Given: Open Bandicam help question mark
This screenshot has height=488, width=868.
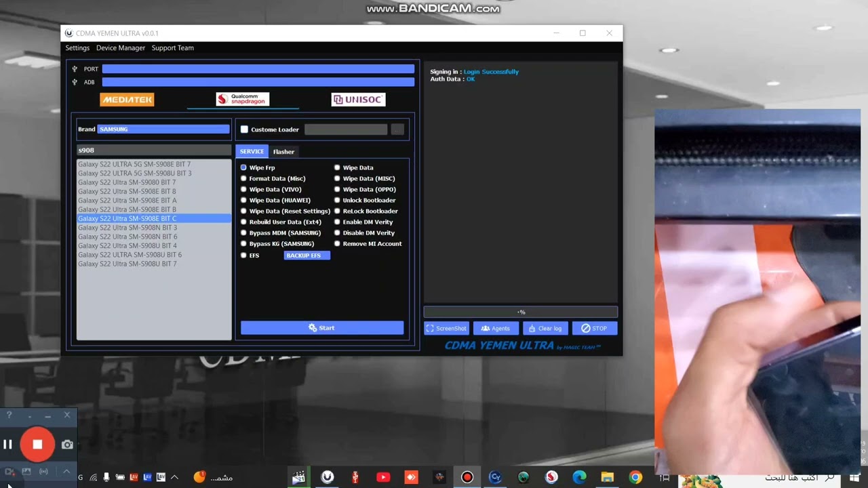Looking at the screenshot, I should (x=9, y=415).
